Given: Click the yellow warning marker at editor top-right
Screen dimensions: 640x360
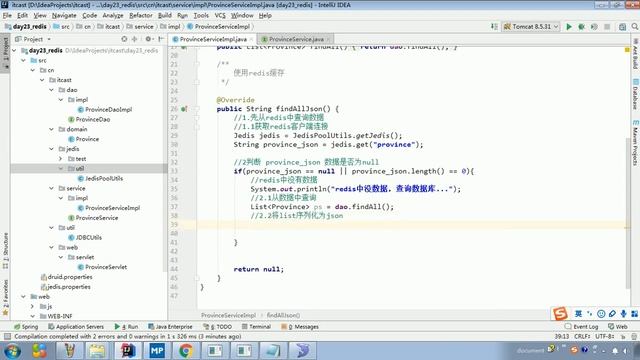Looking at the screenshot, I should (627, 50).
